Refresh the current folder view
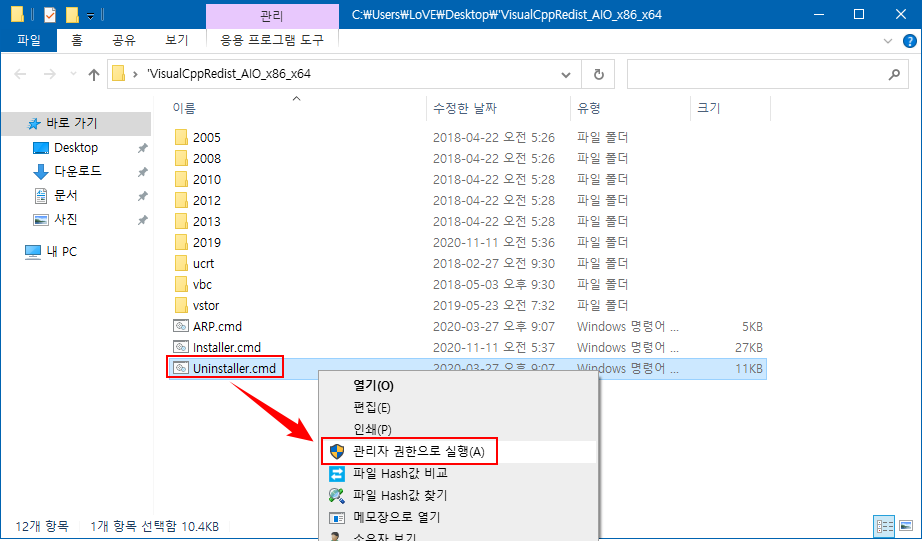 (x=599, y=74)
